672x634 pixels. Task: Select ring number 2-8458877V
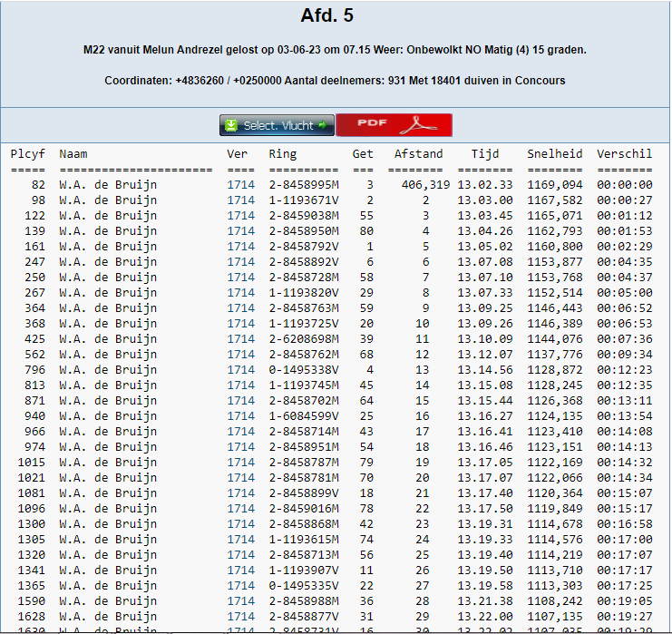click(304, 617)
